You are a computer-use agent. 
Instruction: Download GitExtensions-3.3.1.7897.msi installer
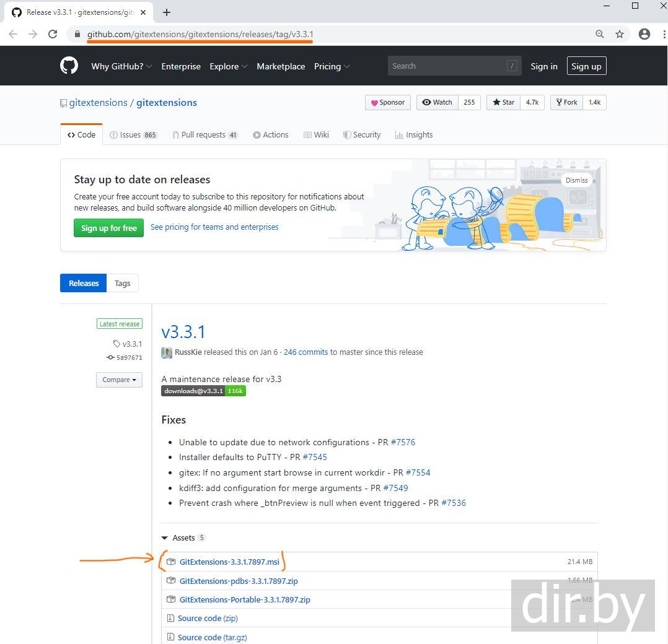tap(229, 562)
